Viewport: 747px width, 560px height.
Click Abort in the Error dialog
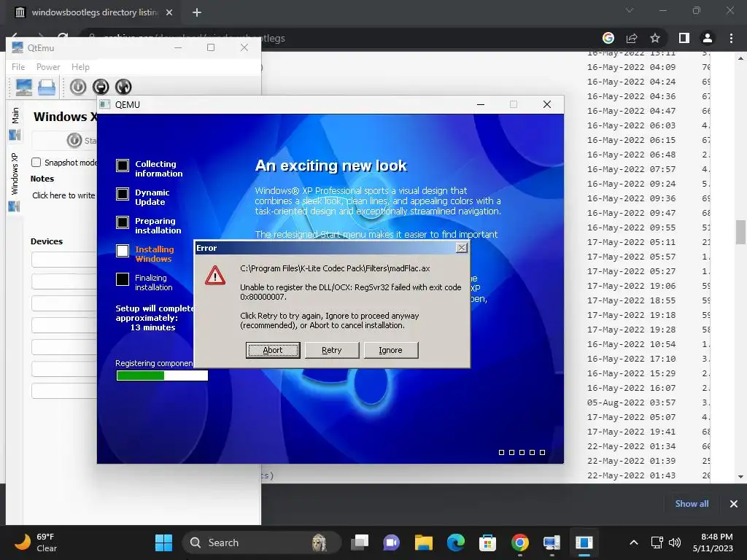273,350
